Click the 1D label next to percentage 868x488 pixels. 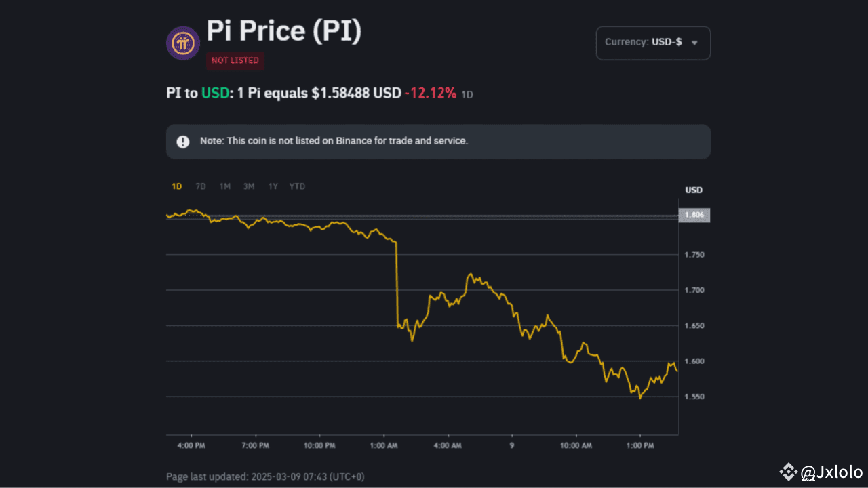point(467,95)
